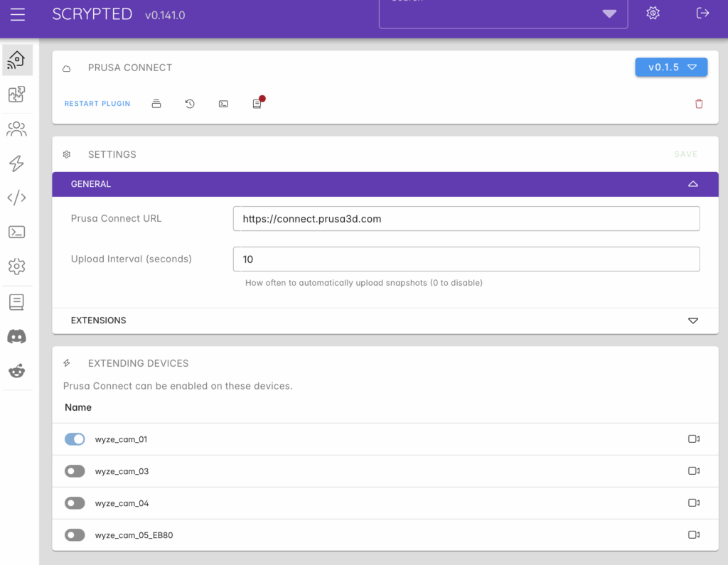Enable Prusa Connect on wyze_cam_05_EB80
Image resolution: width=728 pixels, height=565 pixels.
pos(75,535)
